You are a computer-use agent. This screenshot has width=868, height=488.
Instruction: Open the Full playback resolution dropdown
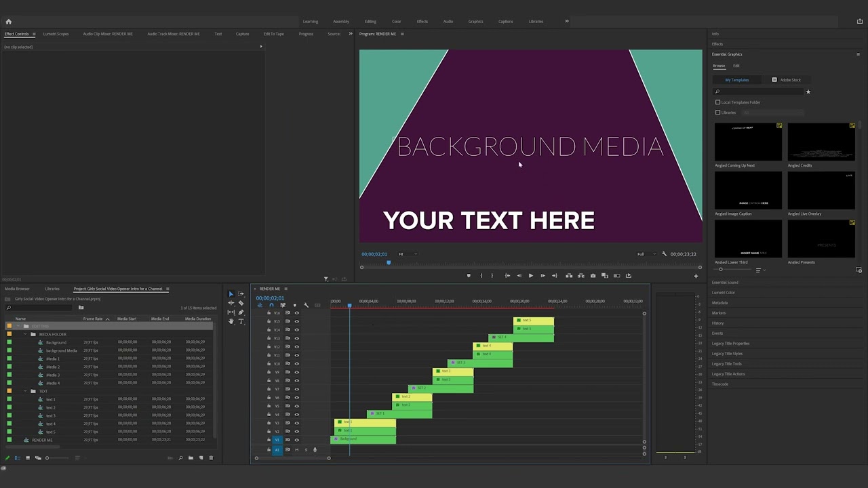[646, 254]
